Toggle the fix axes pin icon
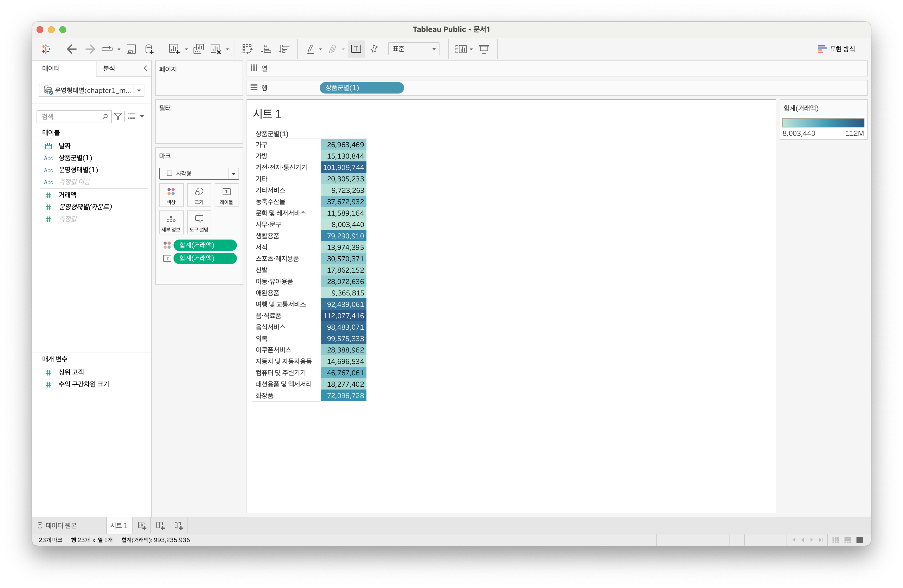The width and height of the screenshot is (903, 588). tap(374, 49)
